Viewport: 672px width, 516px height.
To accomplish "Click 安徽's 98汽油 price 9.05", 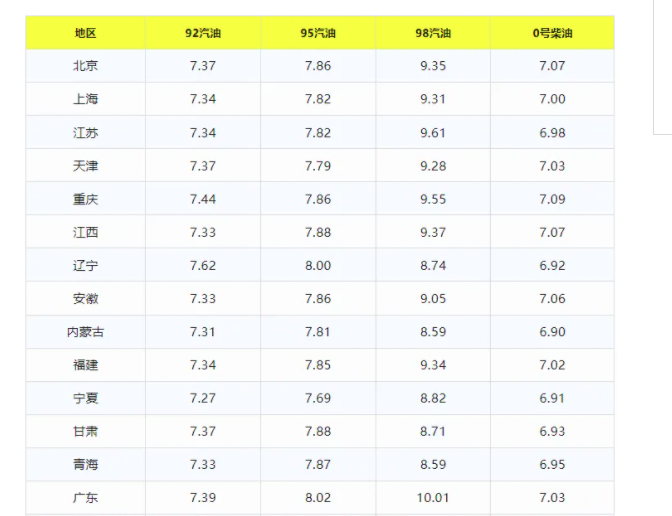I will click(x=433, y=299).
